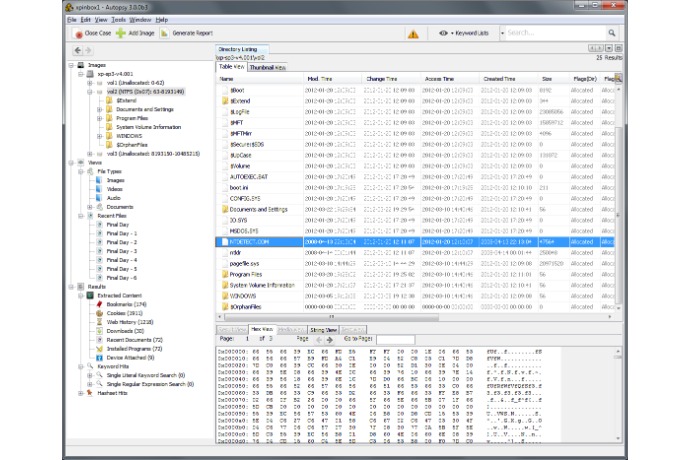
Task: Open the Tools menu
Action: point(118,20)
